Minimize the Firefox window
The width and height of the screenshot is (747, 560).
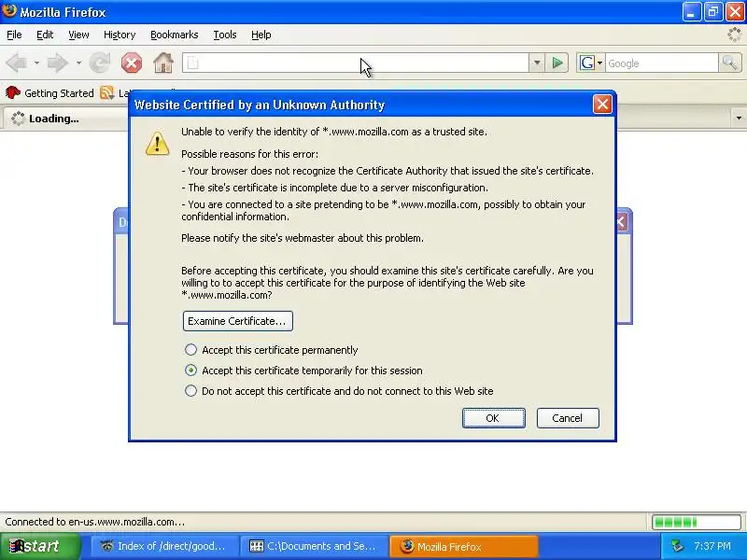[x=691, y=12]
